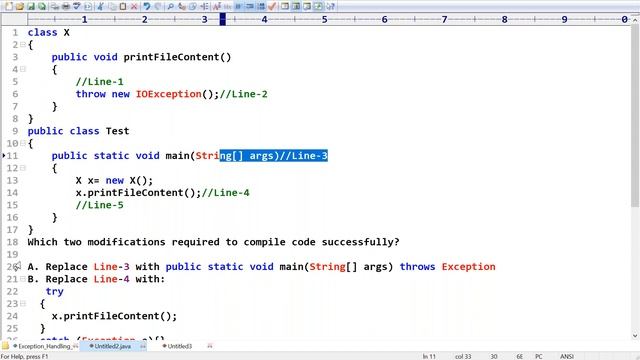
Task: Open the Untitled3 document tab
Action: [180, 346]
